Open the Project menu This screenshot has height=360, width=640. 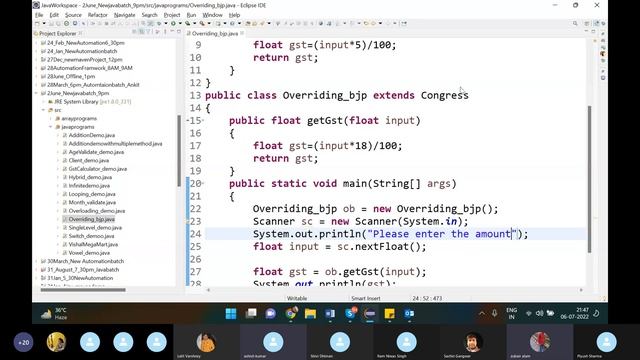pos(172,15)
